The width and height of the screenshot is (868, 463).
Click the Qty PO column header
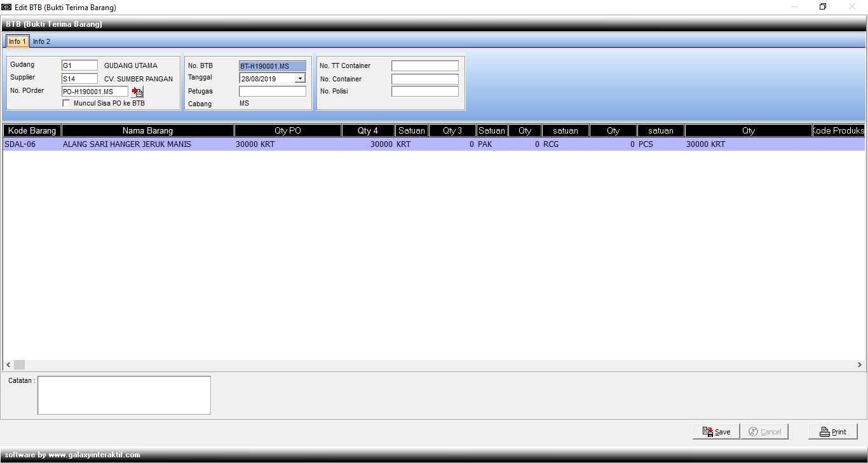coord(287,130)
